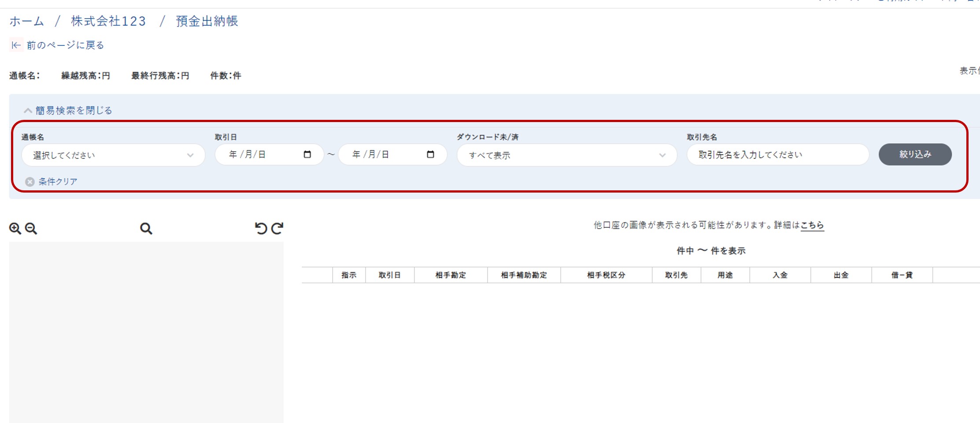Click the 相手勘定 column header

[451, 275]
